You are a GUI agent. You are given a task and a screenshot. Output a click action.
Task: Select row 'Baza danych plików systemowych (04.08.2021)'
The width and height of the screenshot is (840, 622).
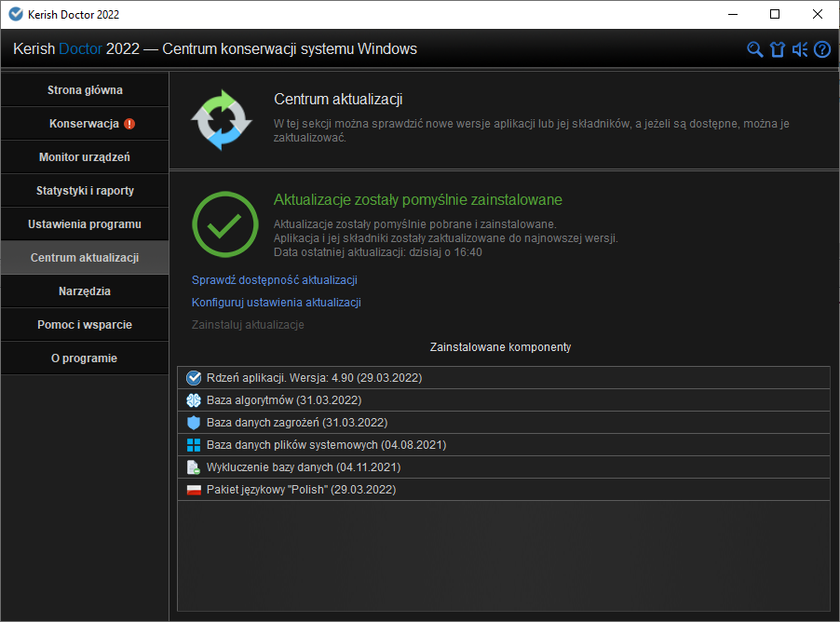point(504,445)
